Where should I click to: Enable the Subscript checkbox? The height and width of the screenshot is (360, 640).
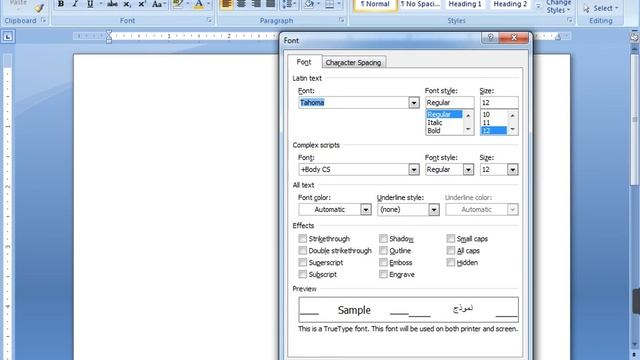point(302,274)
